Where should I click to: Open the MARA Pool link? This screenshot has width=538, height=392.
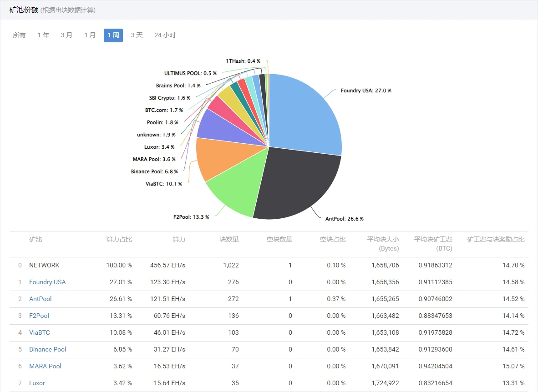(x=45, y=366)
